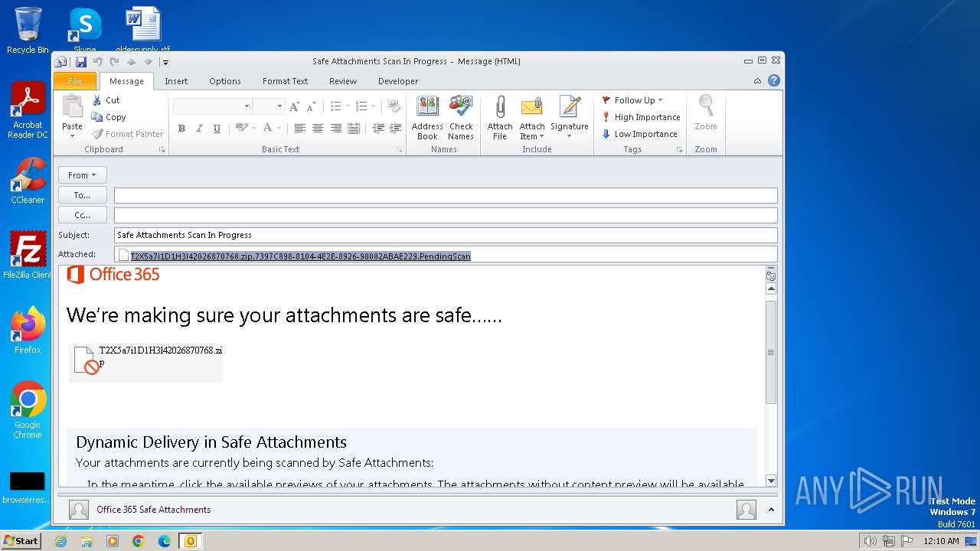Click the Office 365 Safe Attachments contact picture

click(x=78, y=510)
